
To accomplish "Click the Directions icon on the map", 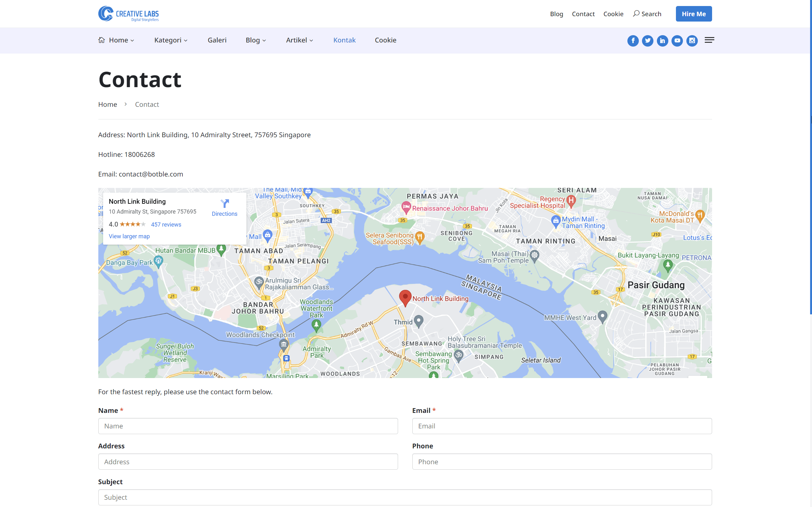I will pos(224,204).
